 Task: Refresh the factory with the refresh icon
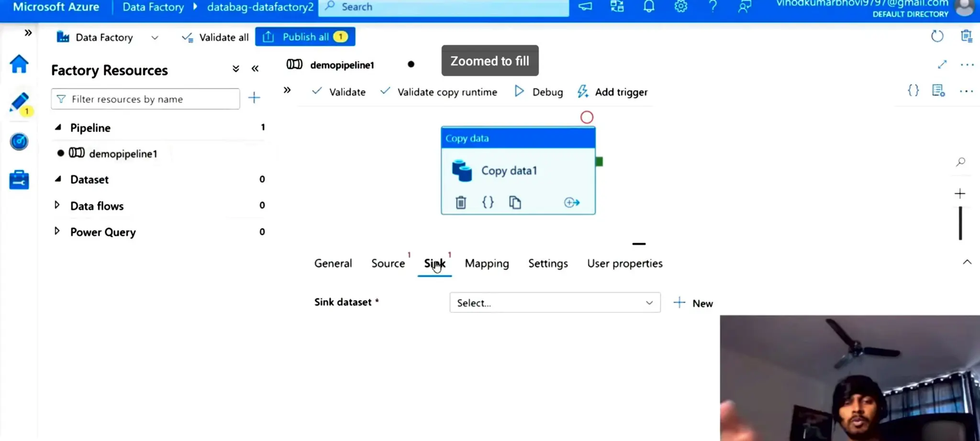pyautogui.click(x=937, y=36)
